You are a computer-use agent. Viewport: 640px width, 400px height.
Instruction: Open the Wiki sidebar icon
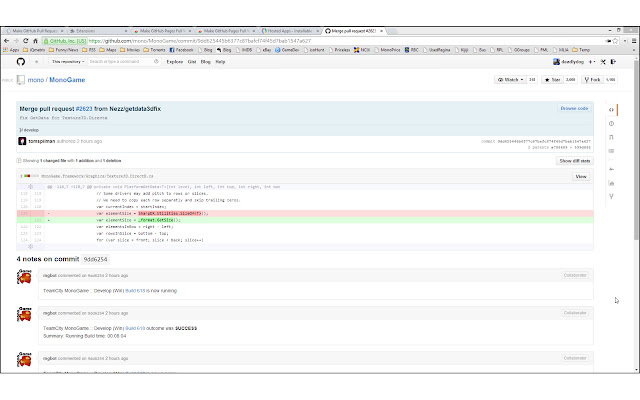coord(611,151)
